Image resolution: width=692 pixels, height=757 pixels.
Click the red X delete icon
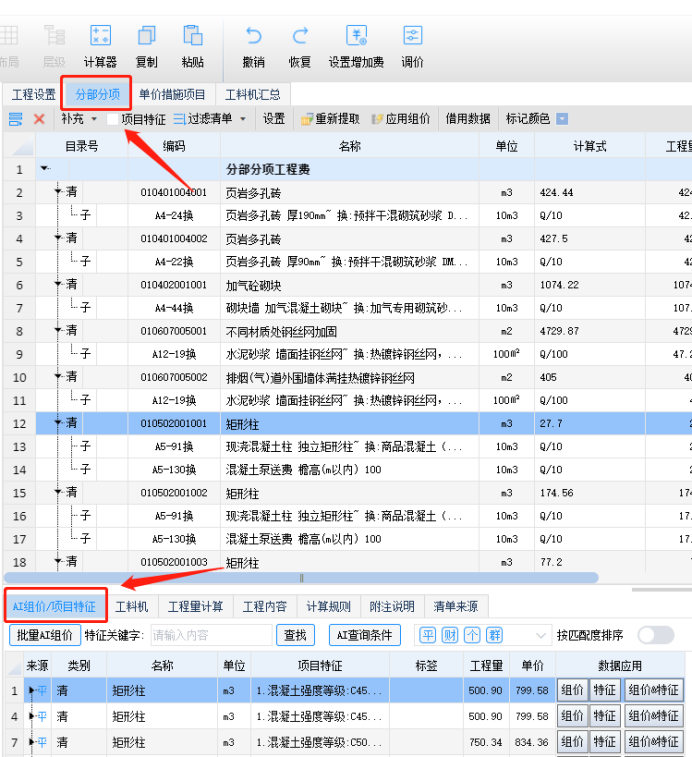pos(39,119)
